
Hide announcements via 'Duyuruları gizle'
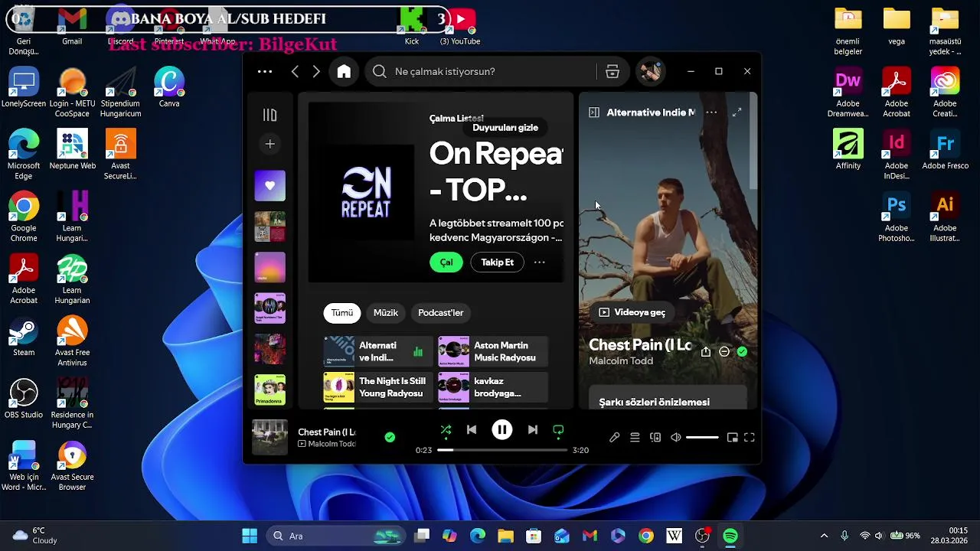[x=505, y=128]
